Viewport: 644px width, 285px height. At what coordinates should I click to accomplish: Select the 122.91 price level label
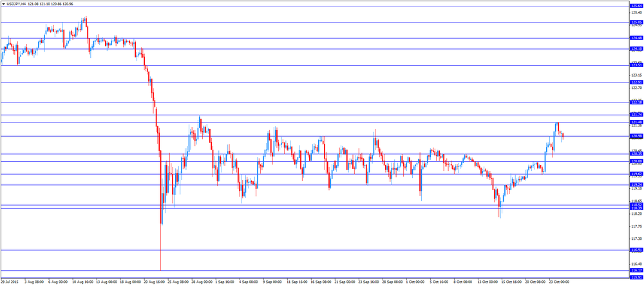click(x=636, y=83)
